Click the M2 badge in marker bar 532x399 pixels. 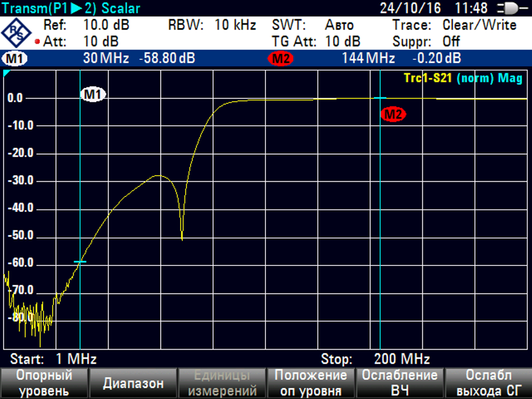pos(281,59)
